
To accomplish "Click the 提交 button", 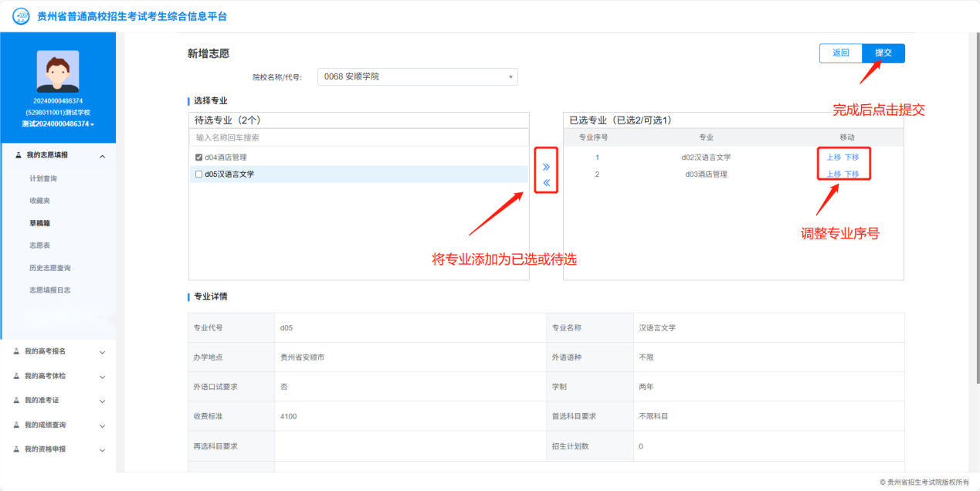I will pyautogui.click(x=883, y=53).
